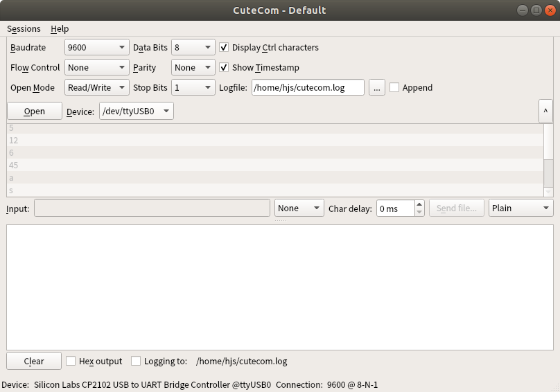The image size is (560, 392).
Task: Select history entry '12'
Action: [275, 140]
